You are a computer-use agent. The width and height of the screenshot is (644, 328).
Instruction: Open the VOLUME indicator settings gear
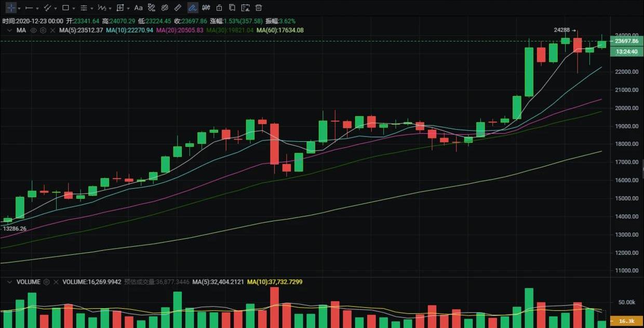tap(47, 282)
